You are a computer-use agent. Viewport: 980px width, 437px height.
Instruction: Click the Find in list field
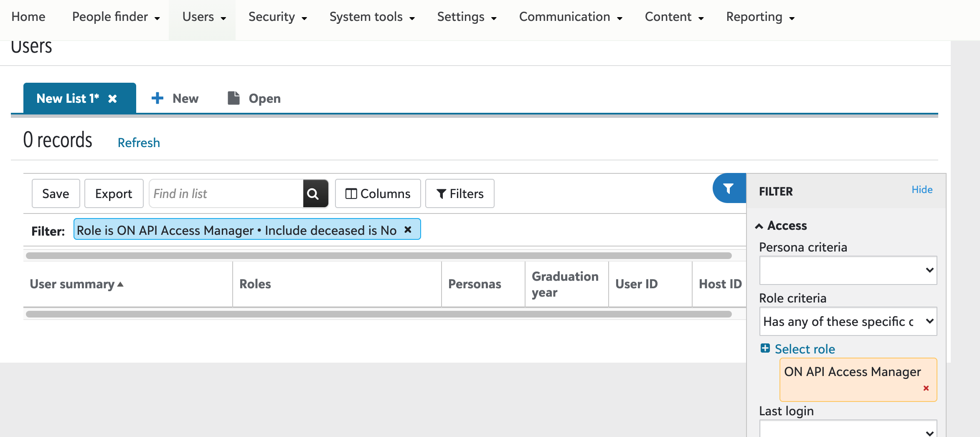[x=226, y=193]
